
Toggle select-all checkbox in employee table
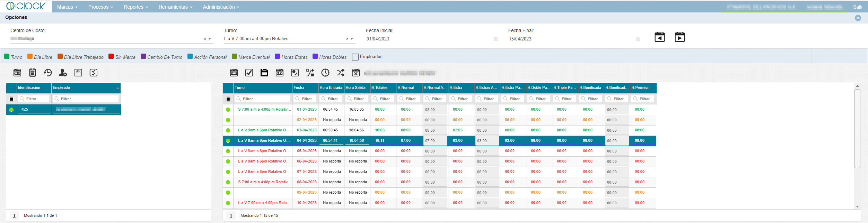point(11,99)
